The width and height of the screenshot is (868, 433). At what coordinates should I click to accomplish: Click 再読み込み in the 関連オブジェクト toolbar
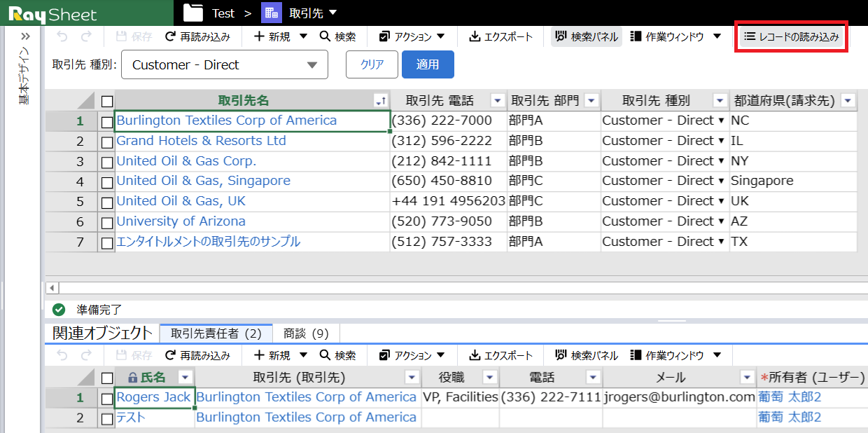coord(197,355)
